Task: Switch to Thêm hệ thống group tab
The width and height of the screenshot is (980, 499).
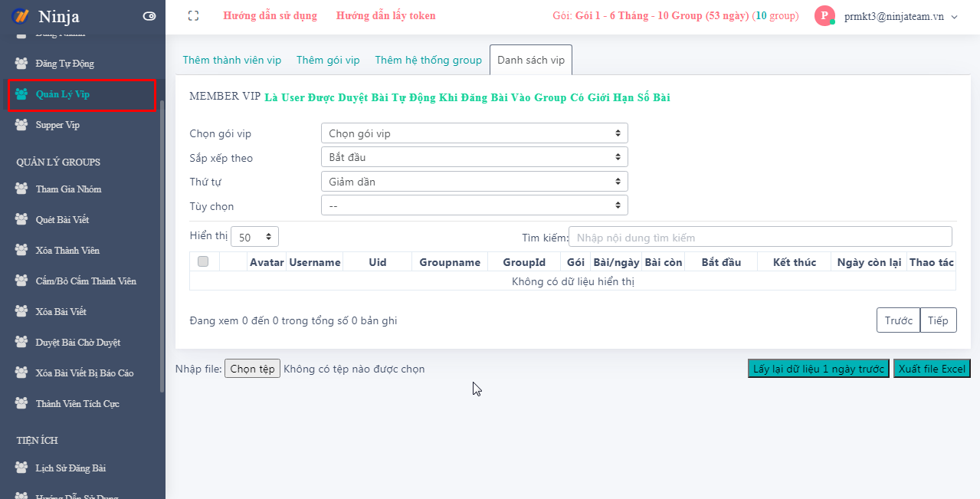Action: tap(428, 61)
